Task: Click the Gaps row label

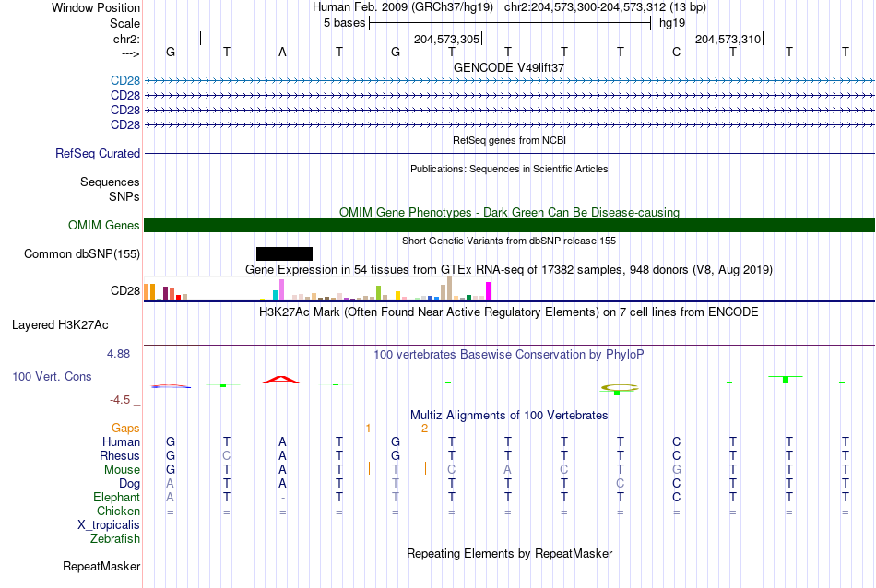Action: point(125,428)
